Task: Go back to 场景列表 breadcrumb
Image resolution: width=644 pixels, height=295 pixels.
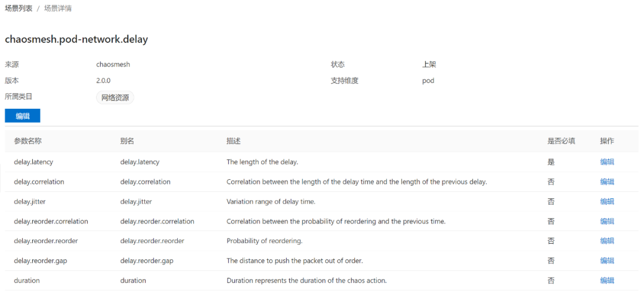Action: 18,9
